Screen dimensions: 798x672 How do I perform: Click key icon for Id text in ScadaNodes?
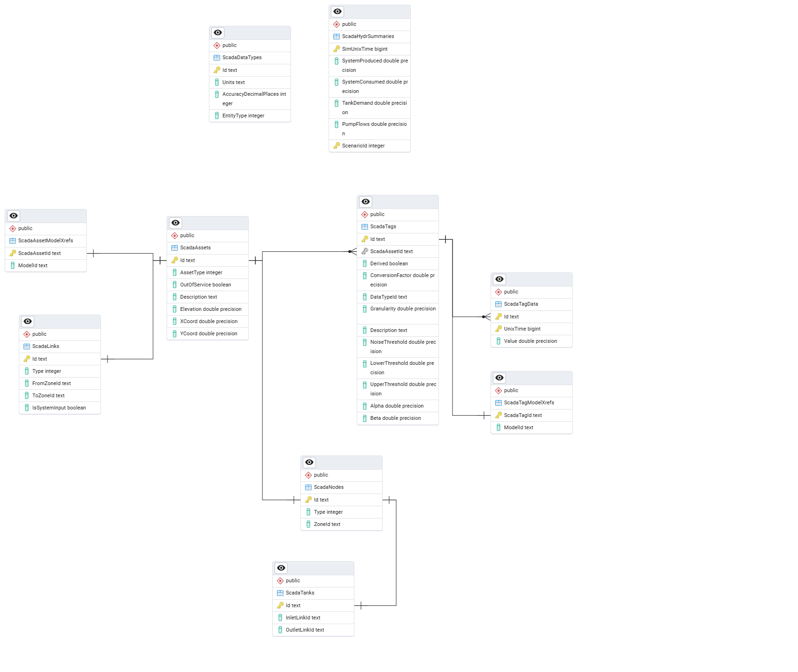click(x=308, y=500)
